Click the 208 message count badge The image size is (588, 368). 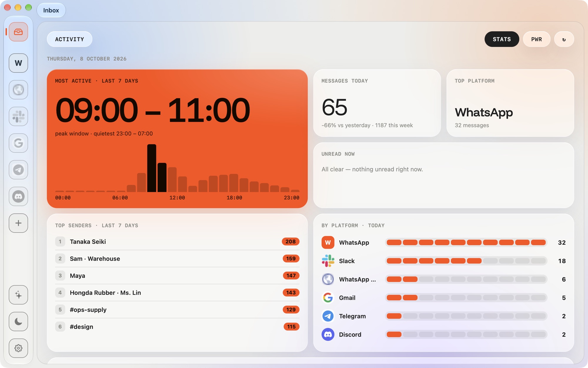click(290, 242)
